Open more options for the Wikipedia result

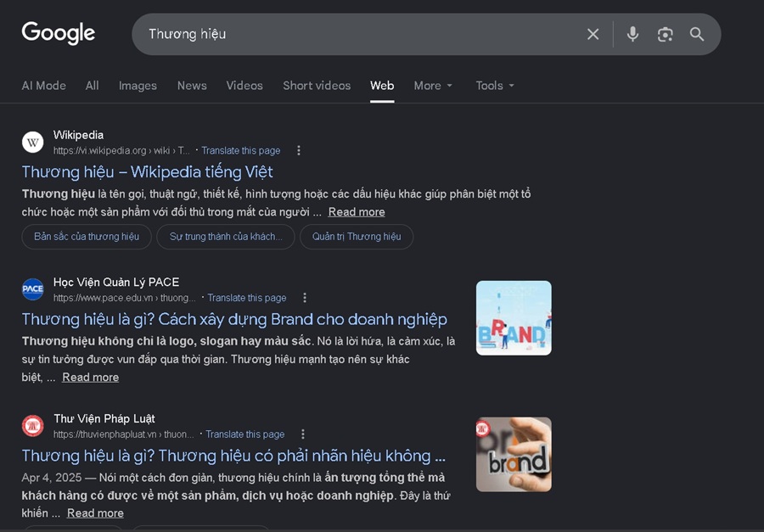pos(299,150)
